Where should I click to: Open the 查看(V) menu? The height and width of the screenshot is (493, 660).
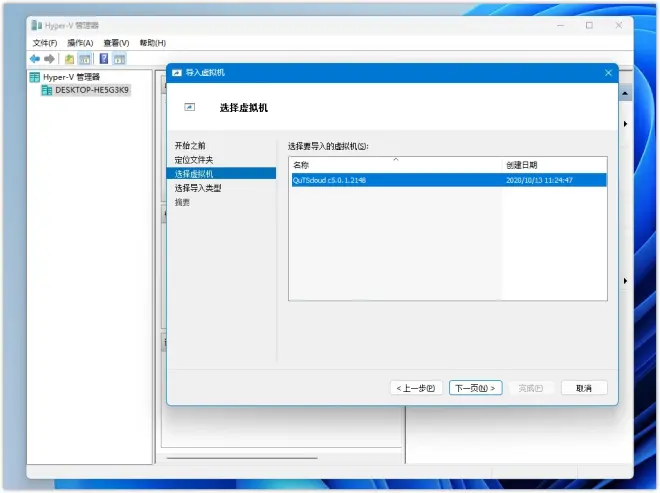pyautogui.click(x=116, y=43)
